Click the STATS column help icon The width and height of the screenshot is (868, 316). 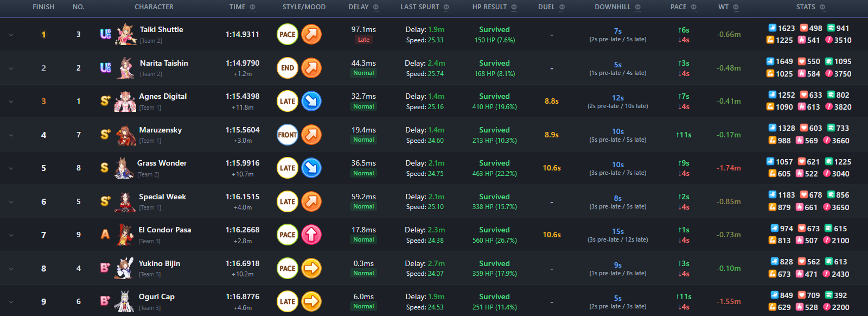822,7
